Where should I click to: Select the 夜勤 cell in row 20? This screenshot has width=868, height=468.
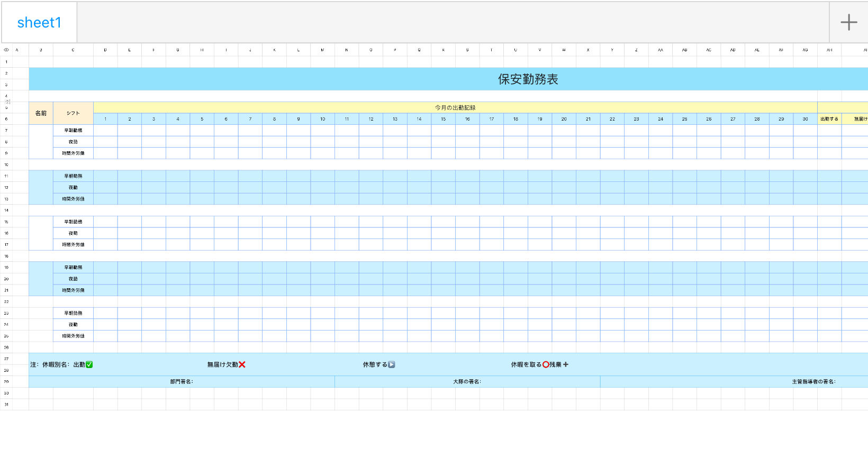[73, 279]
